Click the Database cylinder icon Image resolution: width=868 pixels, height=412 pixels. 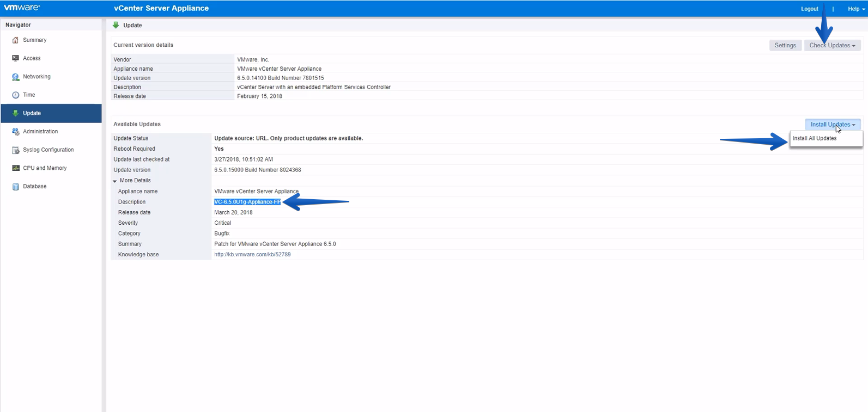(x=15, y=187)
